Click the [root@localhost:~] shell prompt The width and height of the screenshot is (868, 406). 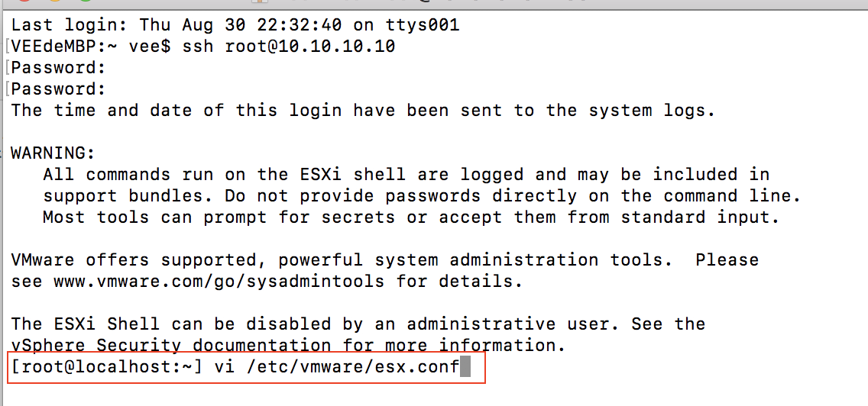pos(107,367)
